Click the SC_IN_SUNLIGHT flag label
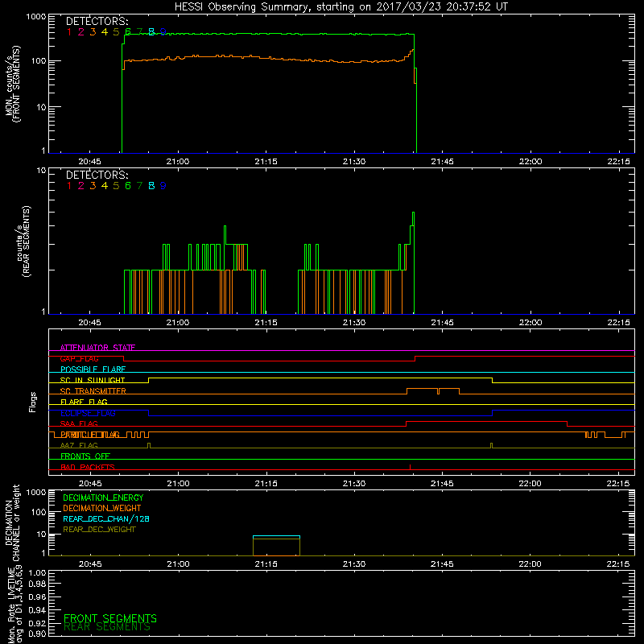The image size is (644, 644). pyautogui.click(x=93, y=380)
